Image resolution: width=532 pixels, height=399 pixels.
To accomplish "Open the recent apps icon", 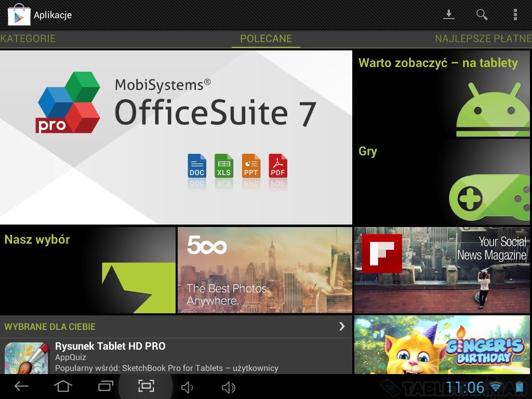I will tap(105, 387).
